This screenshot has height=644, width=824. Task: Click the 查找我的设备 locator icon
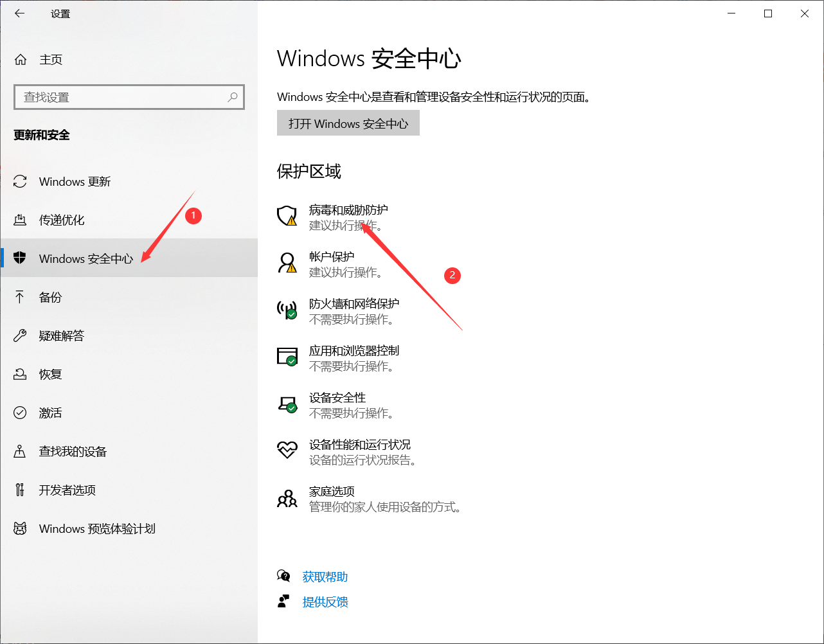click(20, 451)
